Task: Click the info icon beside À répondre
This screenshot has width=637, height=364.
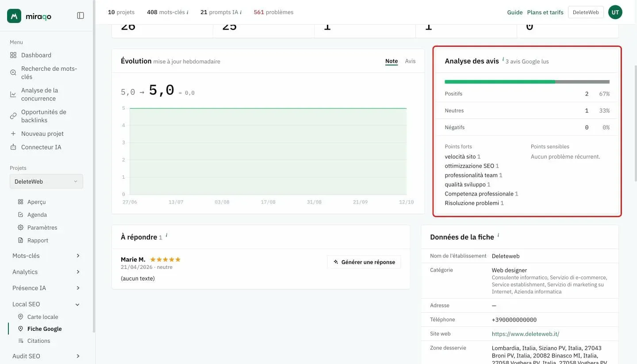Action: click(166, 235)
